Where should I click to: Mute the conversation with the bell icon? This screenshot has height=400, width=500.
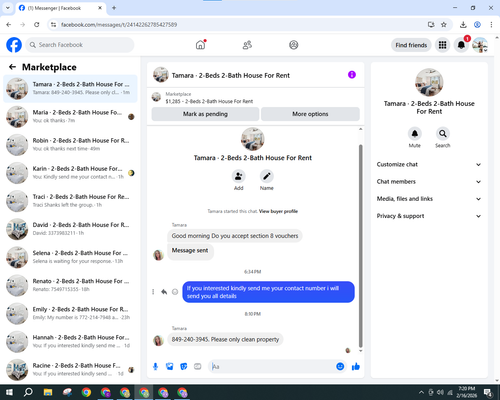coord(414,134)
